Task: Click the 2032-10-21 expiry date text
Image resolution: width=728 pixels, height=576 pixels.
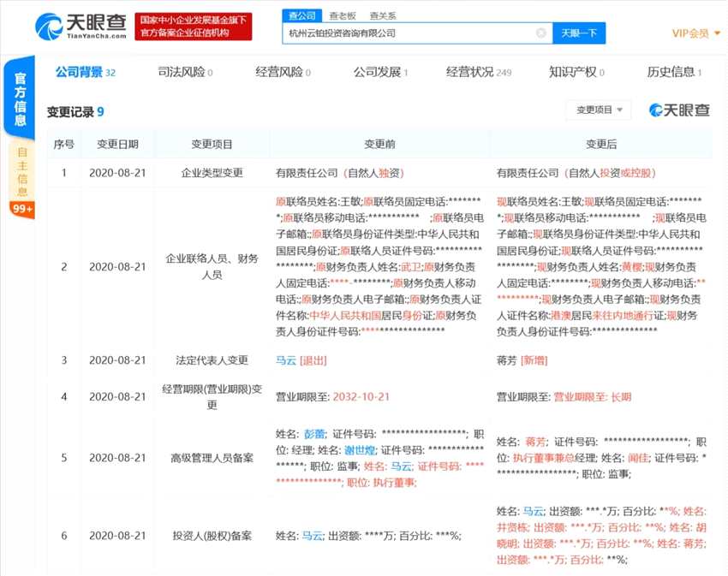Action: (x=361, y=397)
